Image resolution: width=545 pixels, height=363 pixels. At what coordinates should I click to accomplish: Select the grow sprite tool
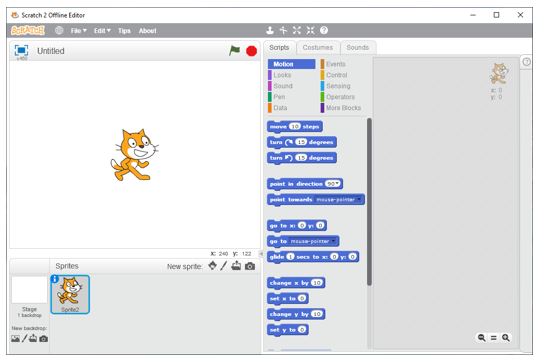tap(296, 30)
